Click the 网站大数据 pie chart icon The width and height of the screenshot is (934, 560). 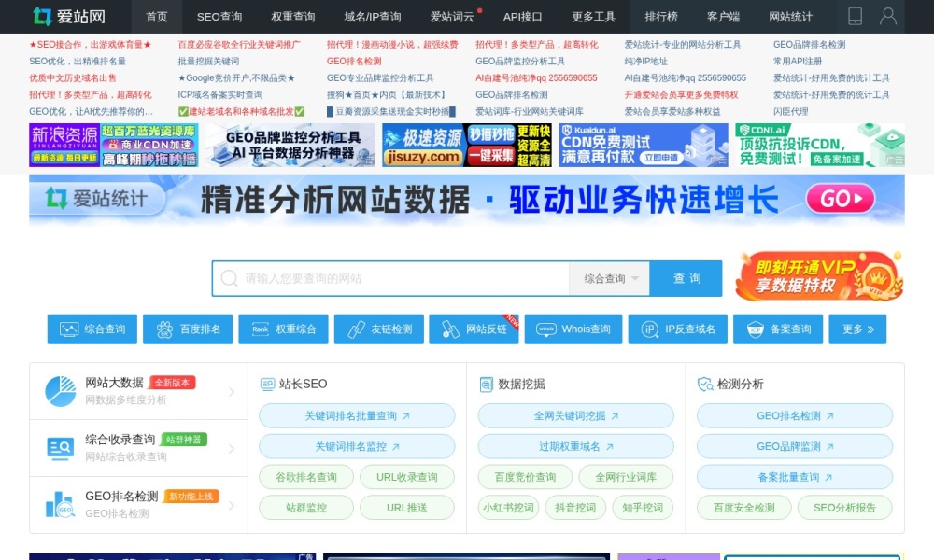click(60, 391)
